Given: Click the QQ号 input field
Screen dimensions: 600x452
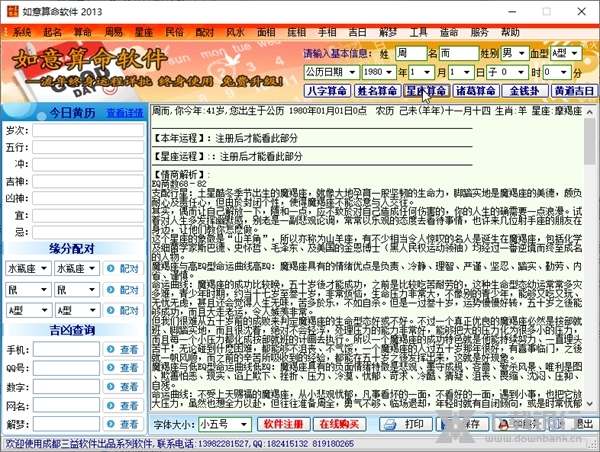Looking at the screenshot, I should (x=67, y=368).
